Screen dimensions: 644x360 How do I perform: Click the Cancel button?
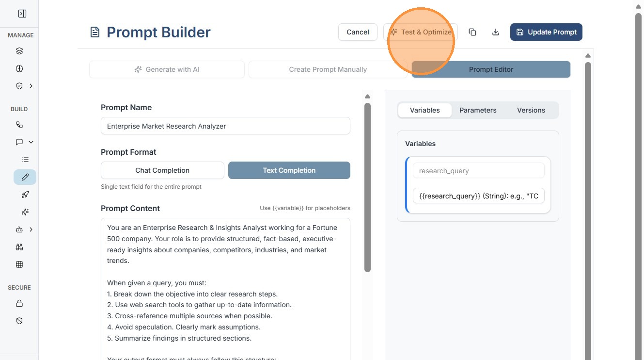coord(358,32)
